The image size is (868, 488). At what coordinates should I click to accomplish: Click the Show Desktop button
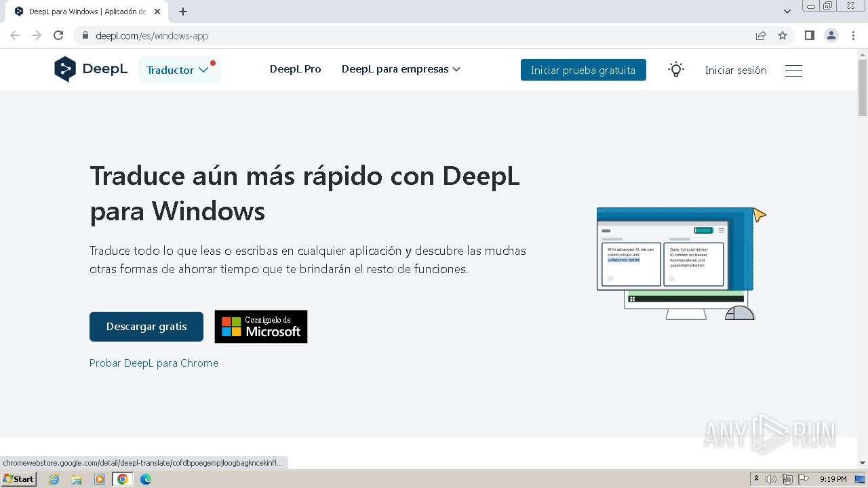(861, 479)
